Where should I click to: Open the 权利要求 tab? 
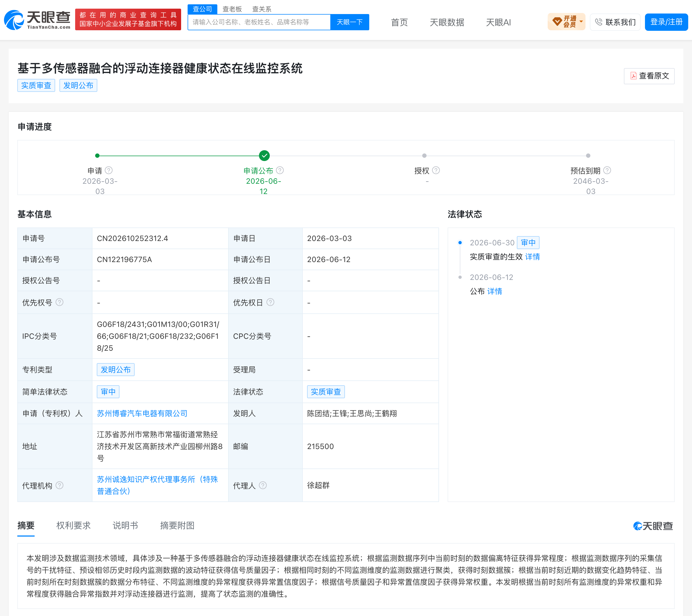point(74,525)
